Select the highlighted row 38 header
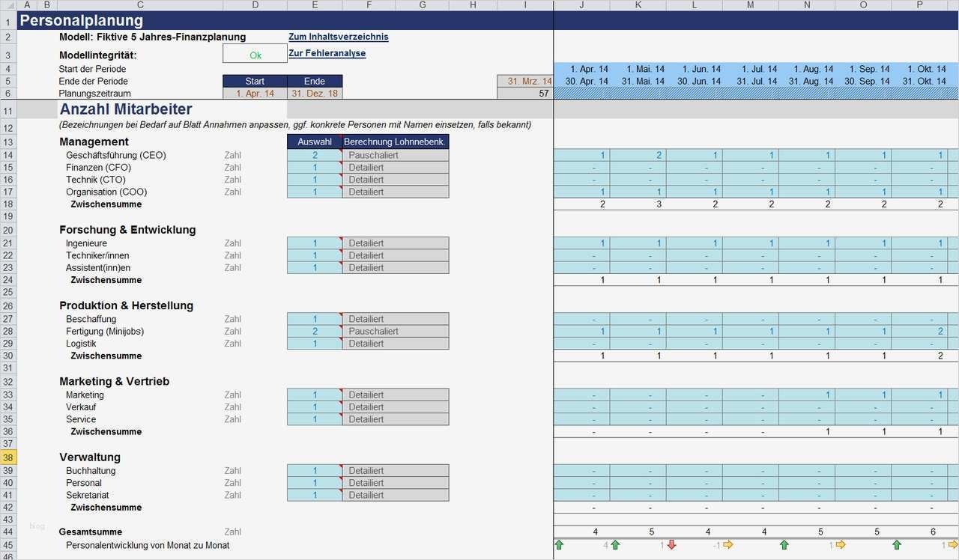The width and height of the screenshot is (959, 560). [x=8, y=457]
